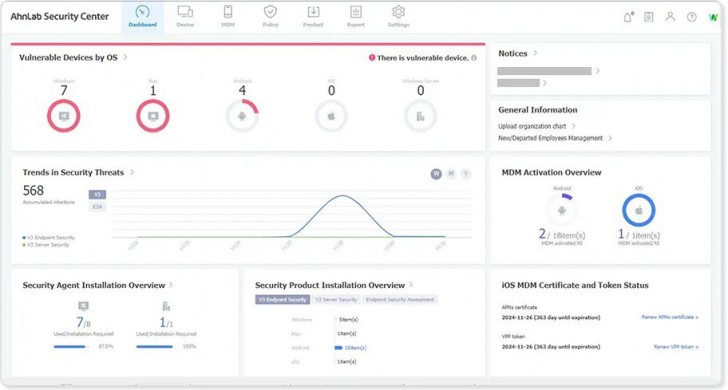Click the Windows 5item(s) row value
The height and width of the screenshot is (390, 728).
pyautogui.click(x=348, y=320)
